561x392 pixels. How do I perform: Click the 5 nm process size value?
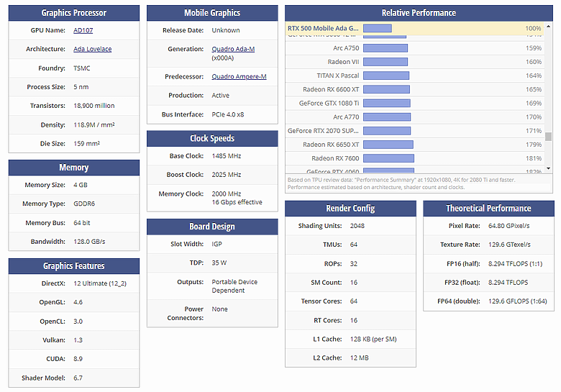click(81, 87)
